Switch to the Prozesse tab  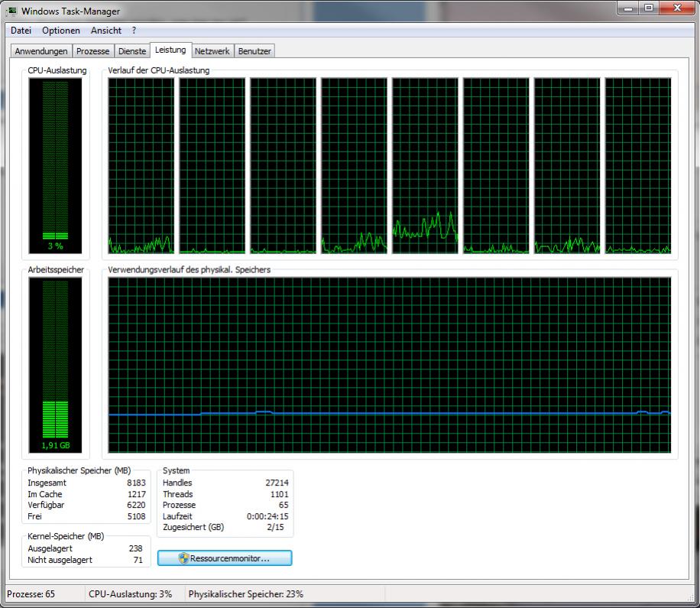pos(93,51)
